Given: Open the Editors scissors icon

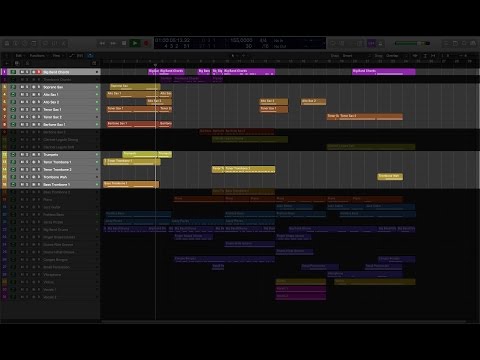Looking at the screenshot, I should click(x=64, y=43).
